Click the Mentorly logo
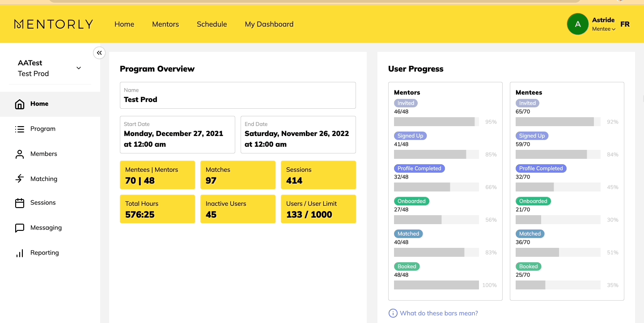The width and height of the screenshot is (644, 323). [x=54, y=24]
